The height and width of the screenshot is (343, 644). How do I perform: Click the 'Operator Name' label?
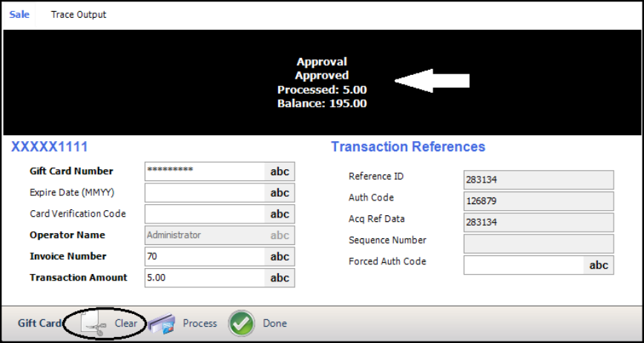[x=68, y=235]
